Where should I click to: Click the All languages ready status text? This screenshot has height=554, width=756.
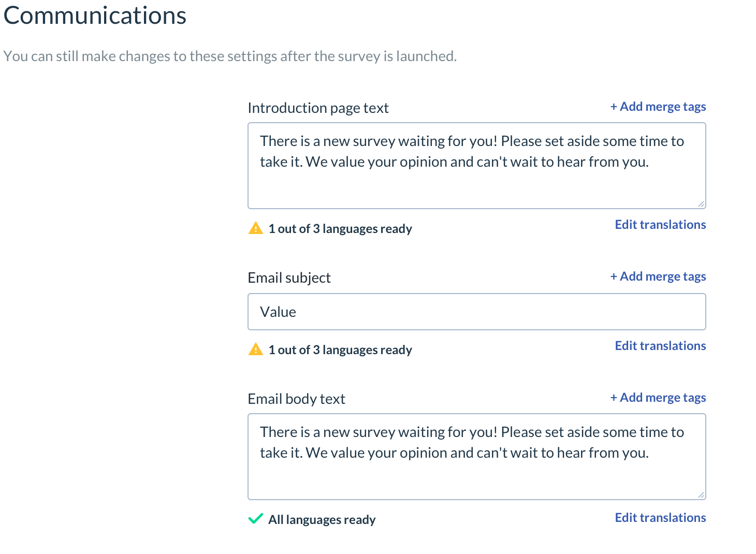(322, 519)
